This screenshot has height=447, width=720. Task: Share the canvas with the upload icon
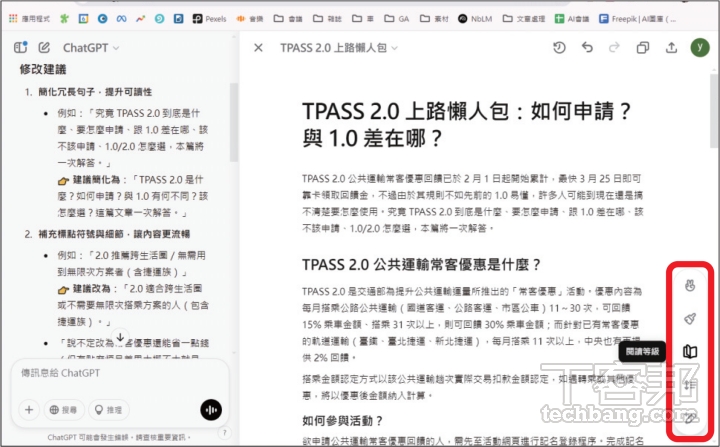671,48
